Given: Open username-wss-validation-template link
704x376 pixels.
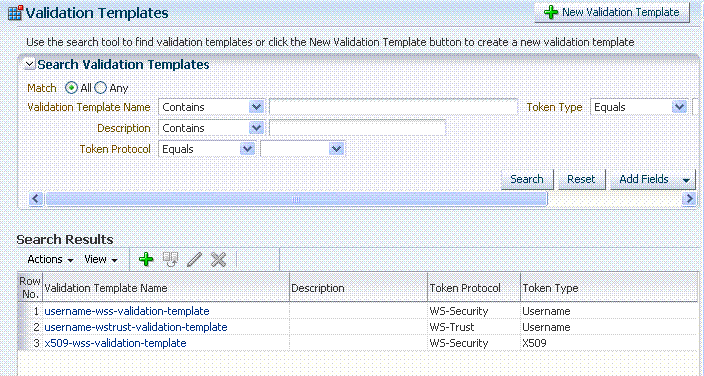Looking at the screenshot, I should tap(127, 311).
